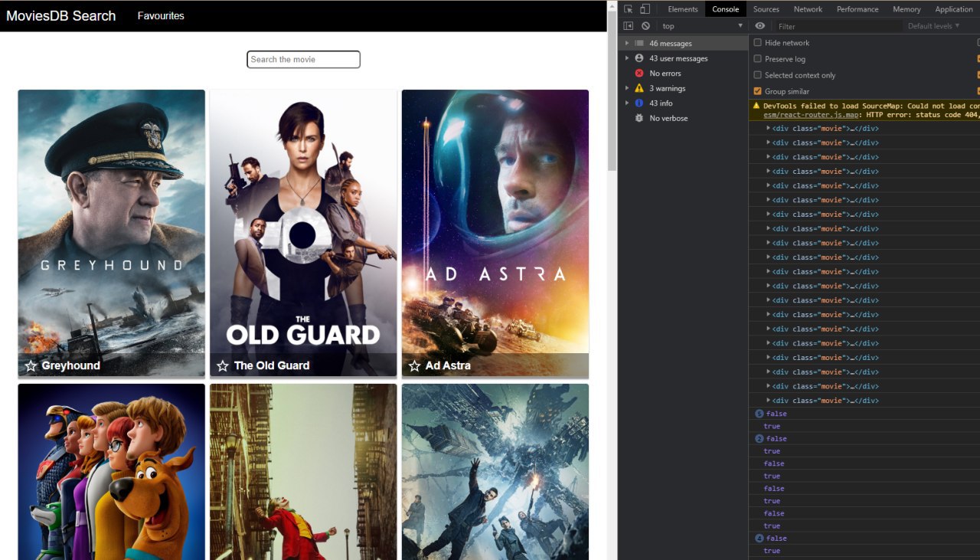Click the MoviesDB Search site title
Screen dimensions: 980x560
tap(61, 16)
